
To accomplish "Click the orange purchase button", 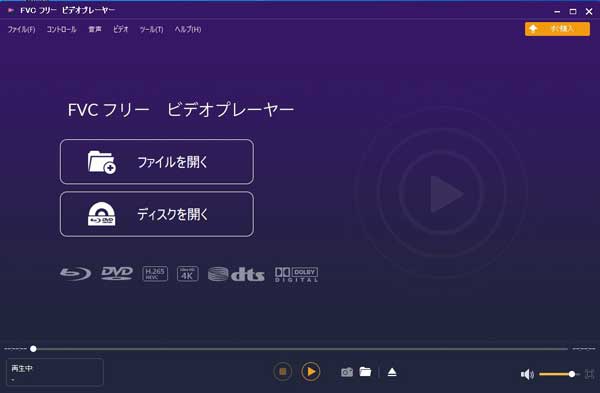I will [x=557, y=29].
